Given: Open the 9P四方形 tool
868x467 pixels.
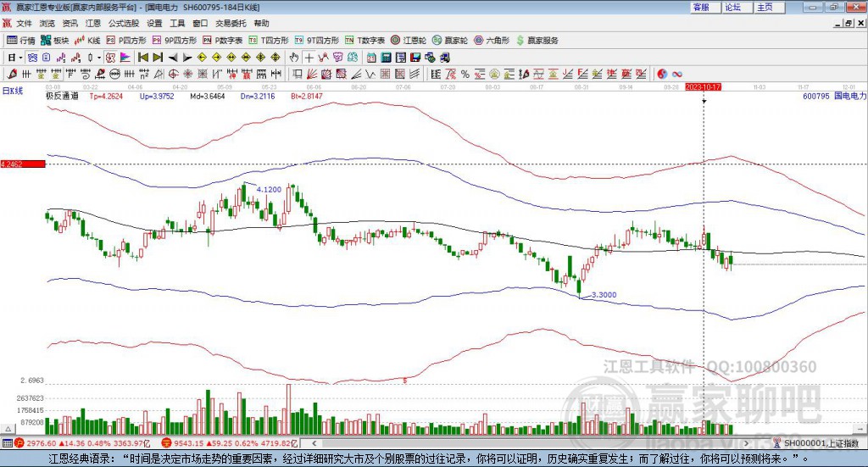Looking at the screenshot, I should (x=175, y=41).
